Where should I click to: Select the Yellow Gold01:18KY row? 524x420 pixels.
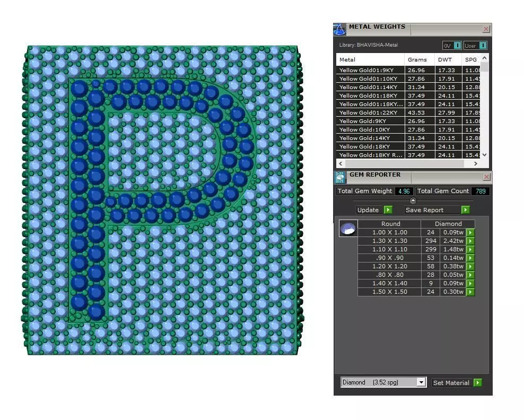pyautogui.click(x=409, y=95)
